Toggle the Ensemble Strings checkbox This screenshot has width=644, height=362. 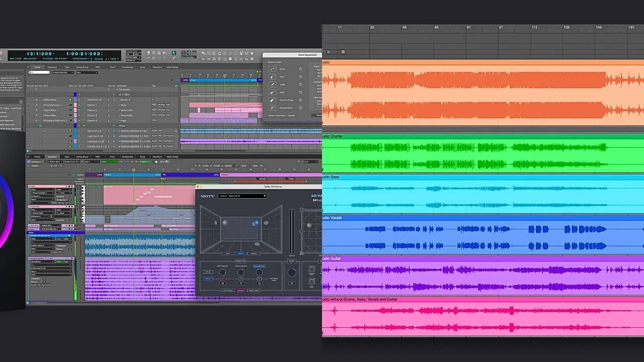click(300, 100)
